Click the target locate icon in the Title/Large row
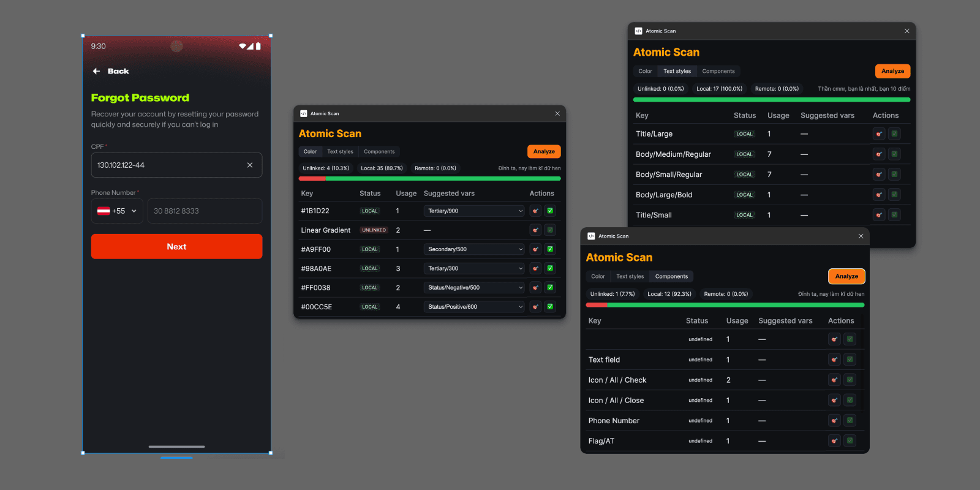 (x=879, y=134)
